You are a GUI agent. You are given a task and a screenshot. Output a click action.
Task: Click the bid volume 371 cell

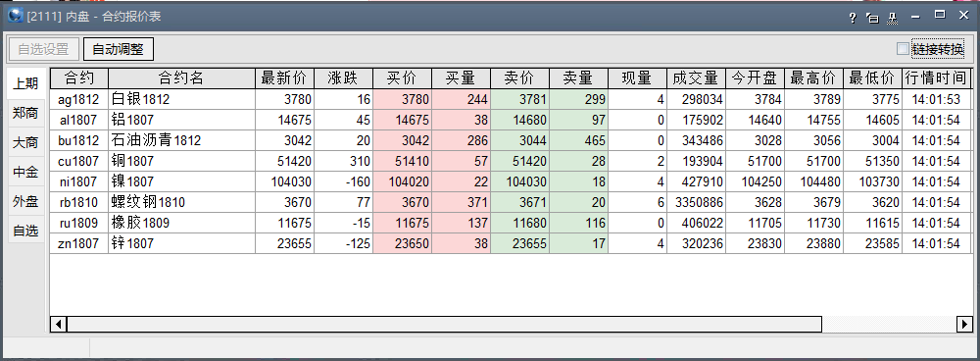tap(462, 203)
